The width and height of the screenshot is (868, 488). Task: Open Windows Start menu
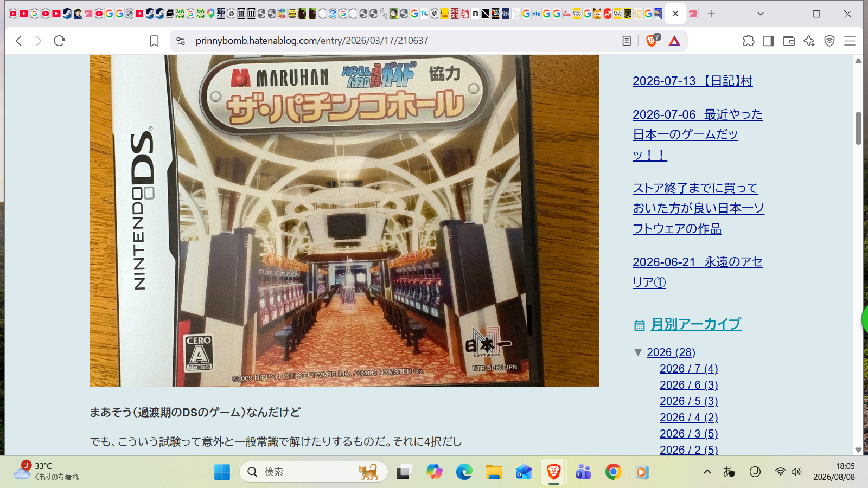pyautogui.click(x=222, y=472)
